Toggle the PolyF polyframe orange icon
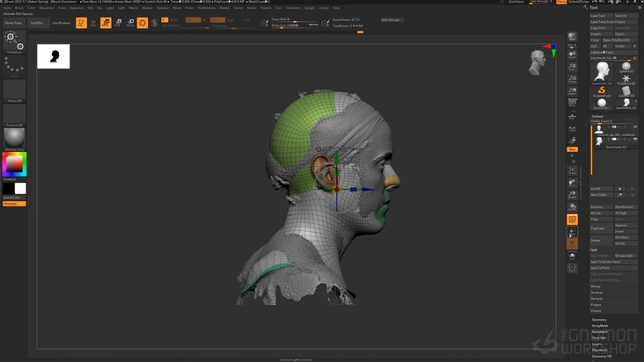Image resolution: width=644 pixels, height=362 pixels. (572, 220)
